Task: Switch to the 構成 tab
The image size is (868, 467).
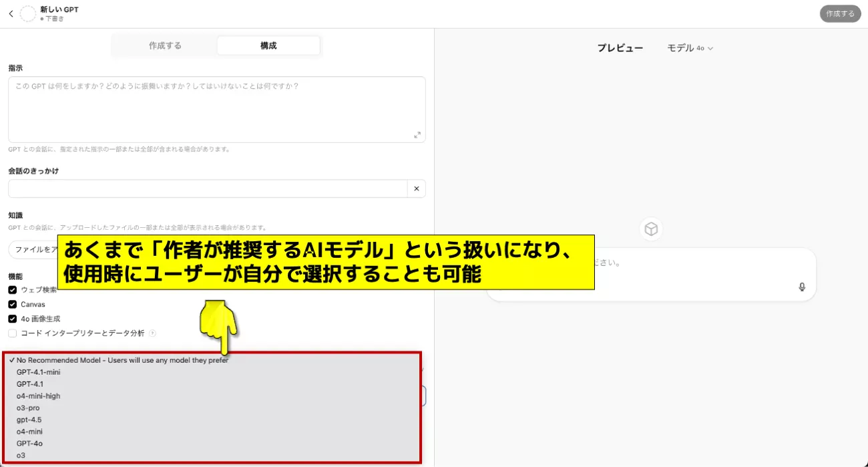Action: (x=268, y=46)
